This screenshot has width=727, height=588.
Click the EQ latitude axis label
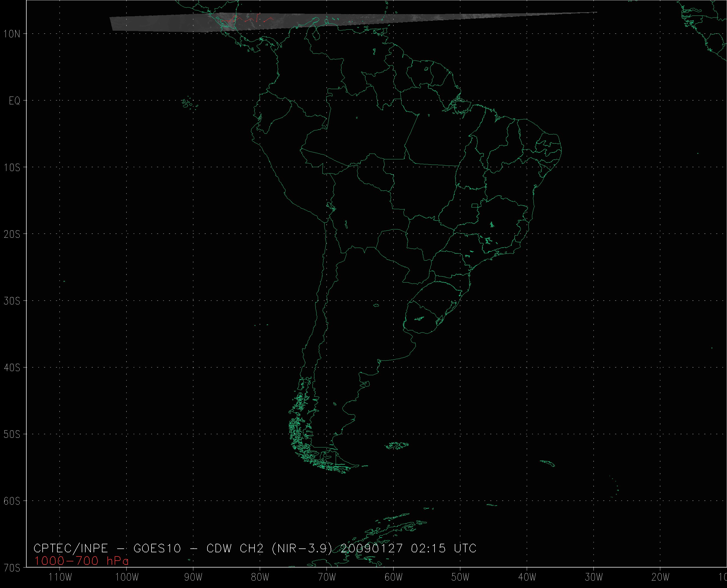(x=15, y=101)
